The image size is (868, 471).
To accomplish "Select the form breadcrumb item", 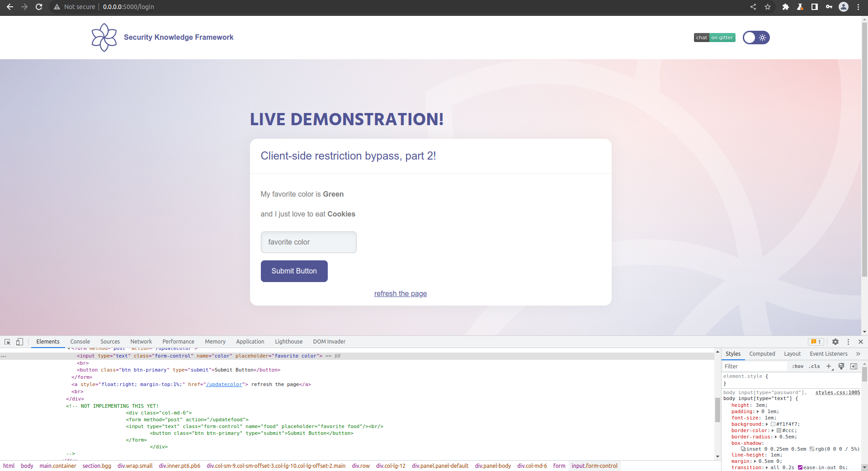I will (559, 466).
